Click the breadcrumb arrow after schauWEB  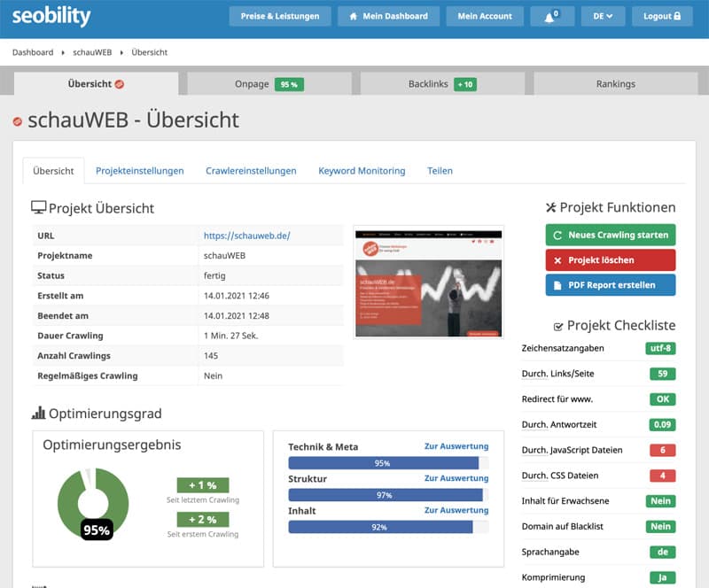(x=121, y=53)
